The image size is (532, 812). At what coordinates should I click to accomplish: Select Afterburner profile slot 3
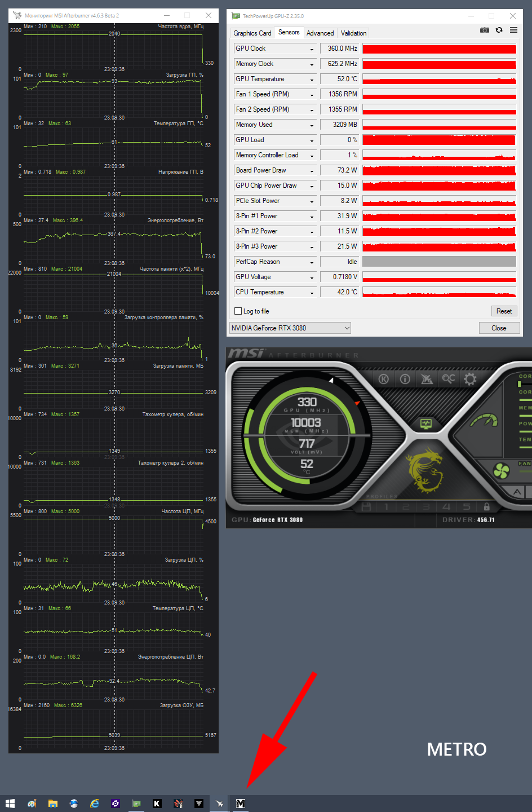pyautogui.click(x=427, y=506)
